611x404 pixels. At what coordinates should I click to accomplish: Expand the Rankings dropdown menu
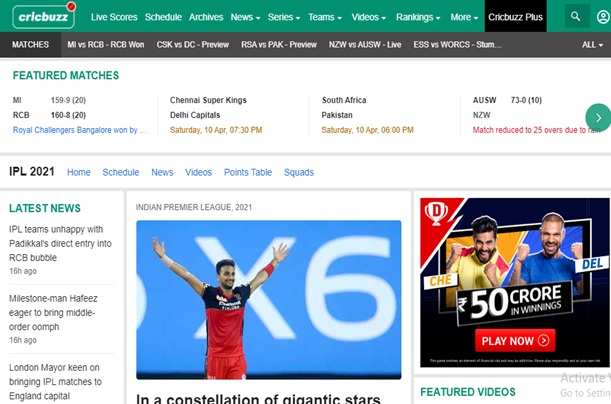click(418, 17)
